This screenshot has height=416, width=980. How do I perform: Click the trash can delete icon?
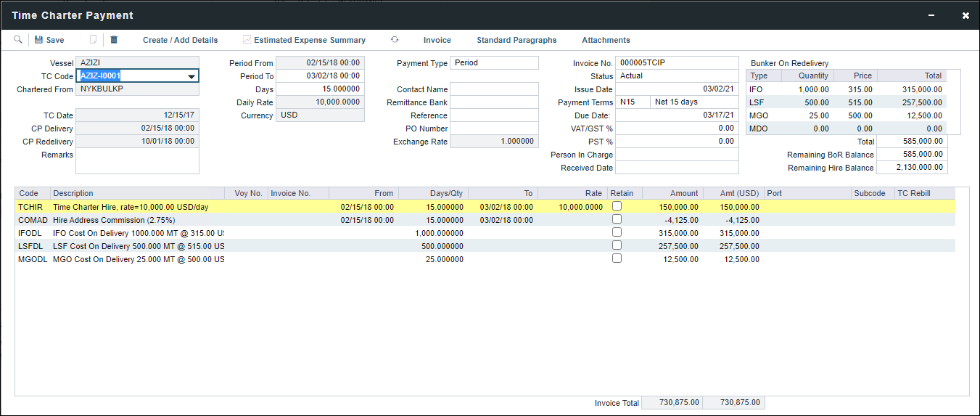coord(114,40)
